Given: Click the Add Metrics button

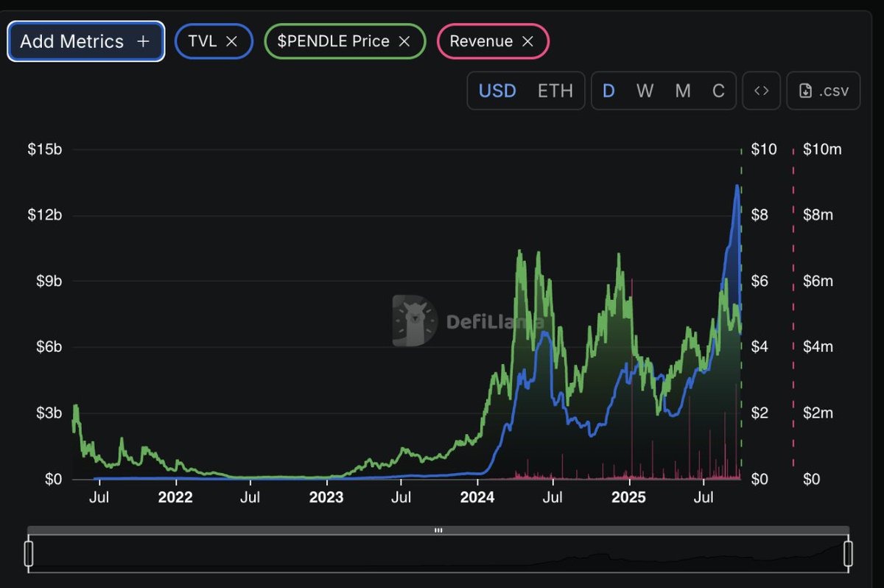Looking at the screenshot, I should [85, 41].
